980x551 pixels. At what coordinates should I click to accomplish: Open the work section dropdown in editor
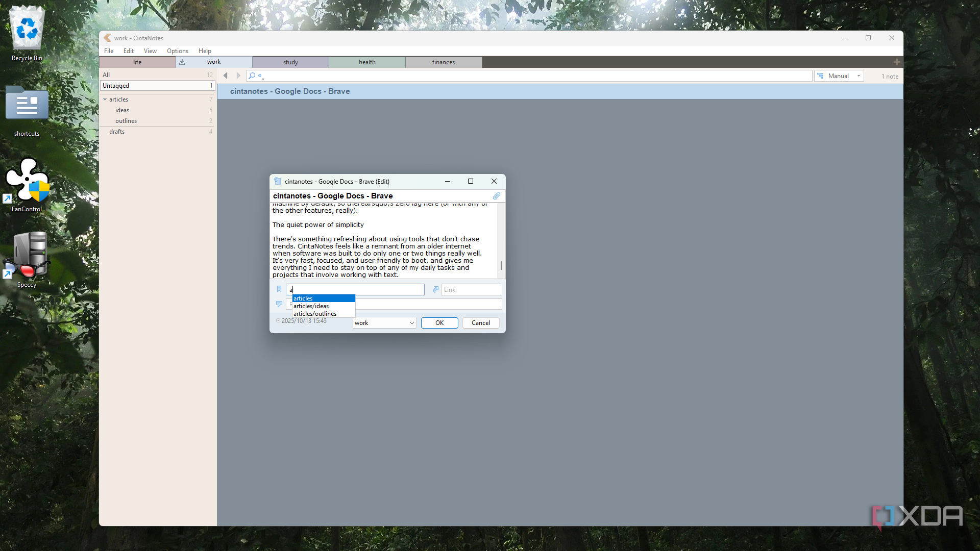(x=384, y=323)
